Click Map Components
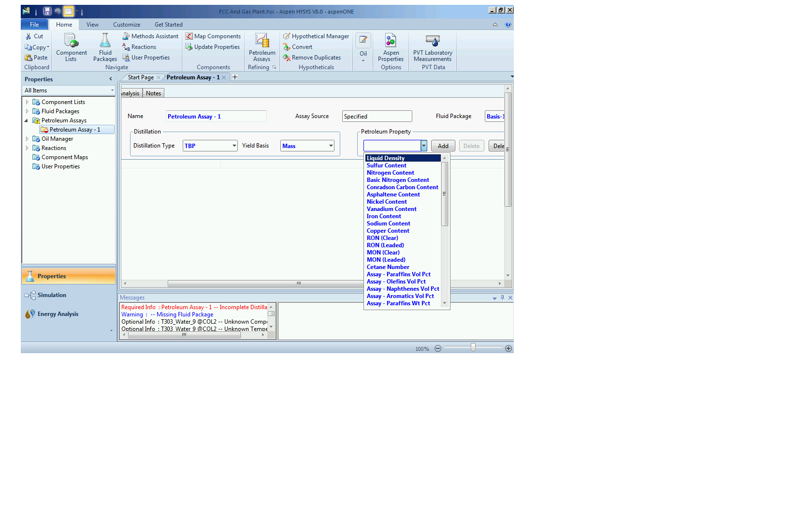812x508 pixels. coord(213,36)
